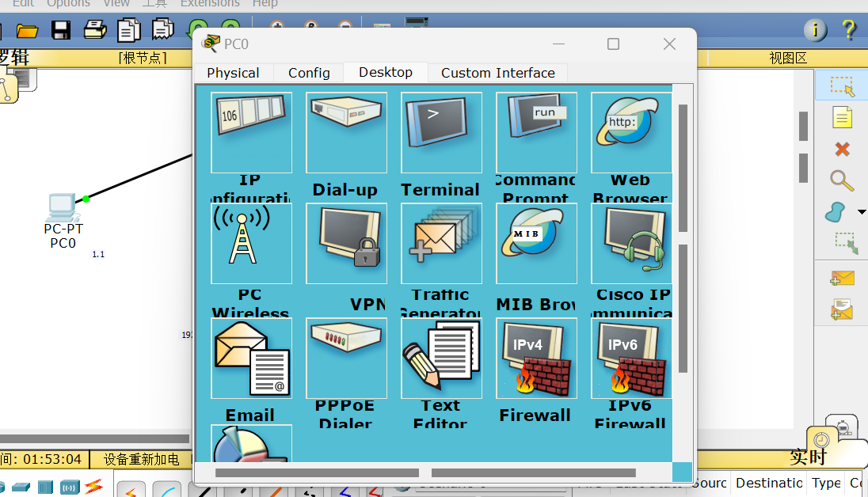
Task: Choose the Place Note tool
Action: coord(842,117)
